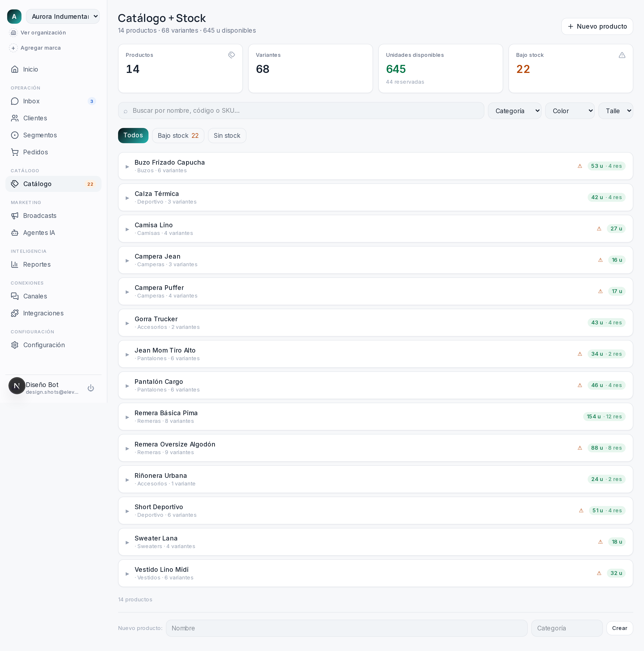Click the 154 u stock badge on Remera Básica Pima
This screenshot has height=651, width=644.
point(604,417)
